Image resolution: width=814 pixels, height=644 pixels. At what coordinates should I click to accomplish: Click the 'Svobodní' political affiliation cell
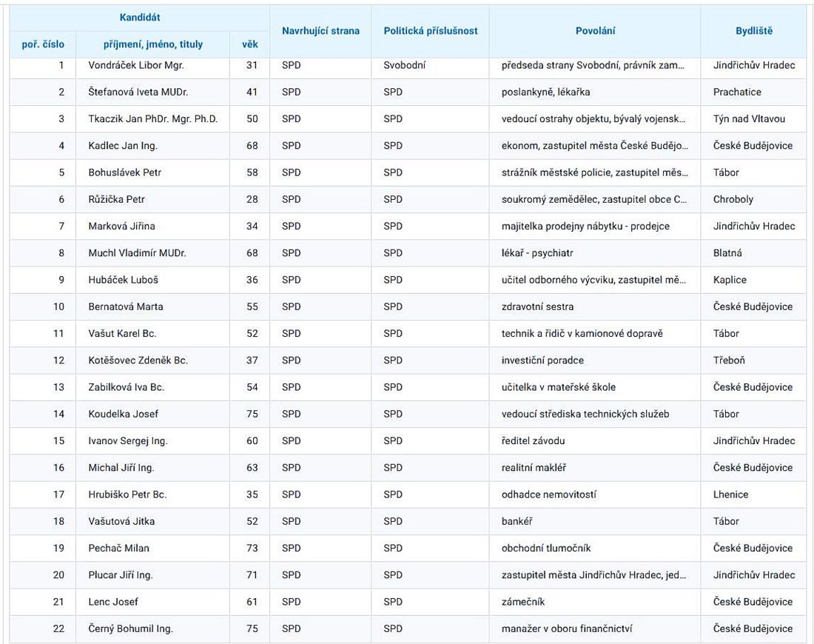click(404, 65)
